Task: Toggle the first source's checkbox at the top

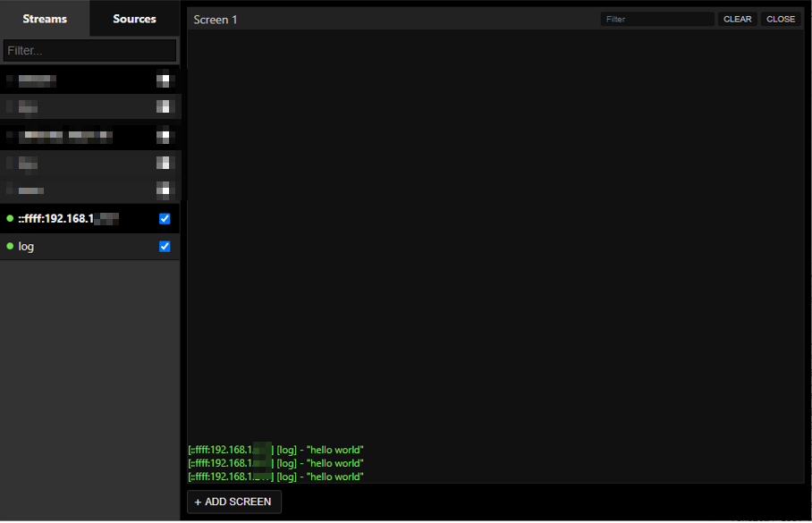Action: point(163,80)
